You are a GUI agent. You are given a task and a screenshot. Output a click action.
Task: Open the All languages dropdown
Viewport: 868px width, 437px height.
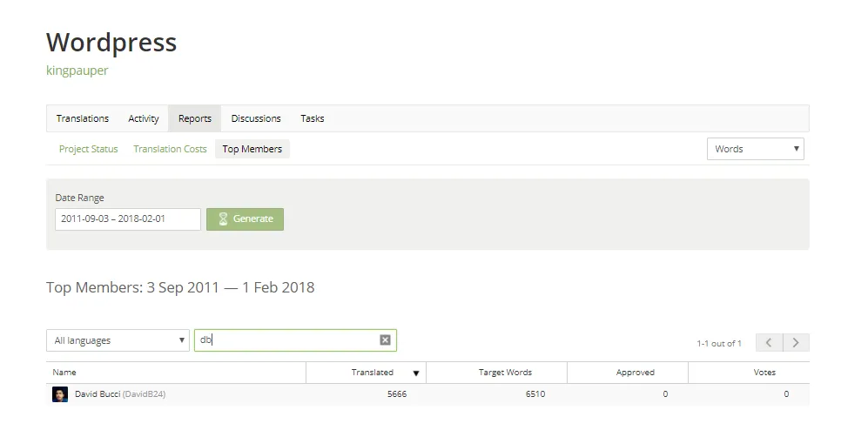pyautogui.click(x=118, y=340)
